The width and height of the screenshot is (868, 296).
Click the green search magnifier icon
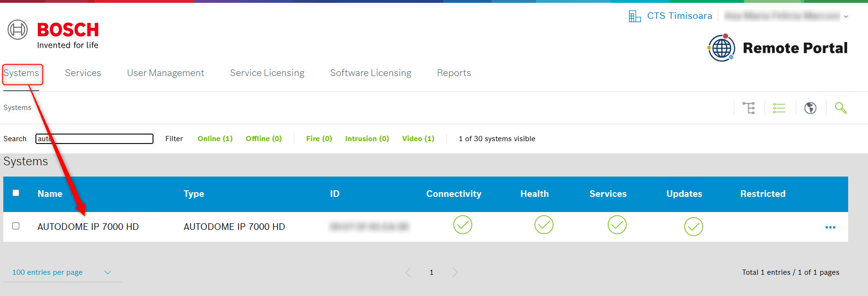point(841,108)
